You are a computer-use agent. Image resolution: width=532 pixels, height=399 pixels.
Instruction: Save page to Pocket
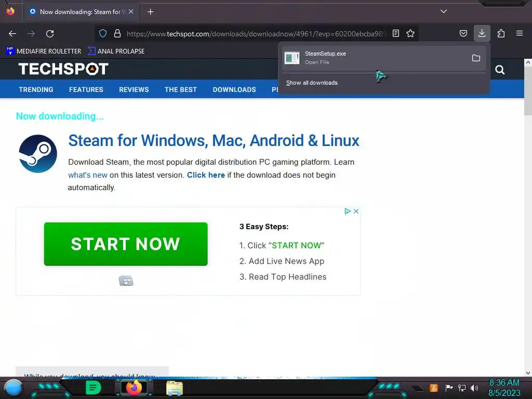point(463,34)
